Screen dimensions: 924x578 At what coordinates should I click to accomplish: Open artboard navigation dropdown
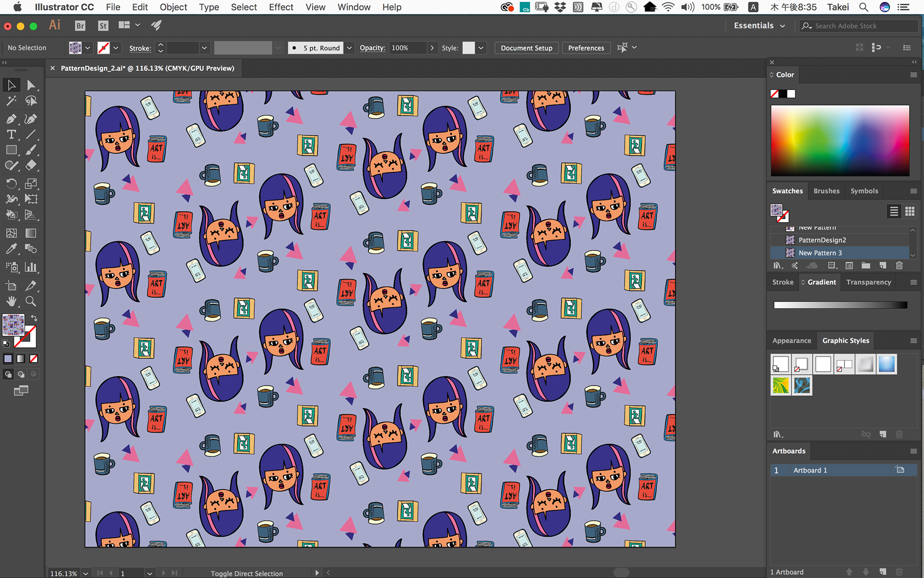pos(150,573)
